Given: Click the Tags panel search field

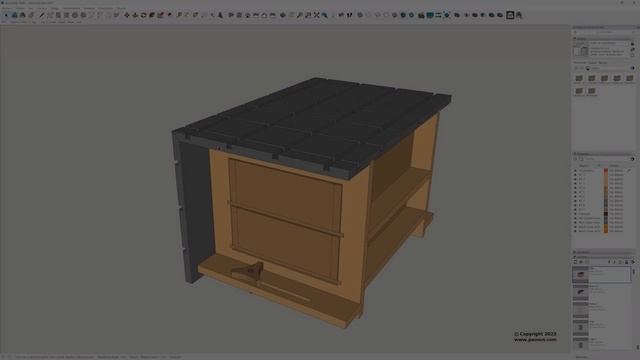Looking at the screenshot, I should coord(606,159).
